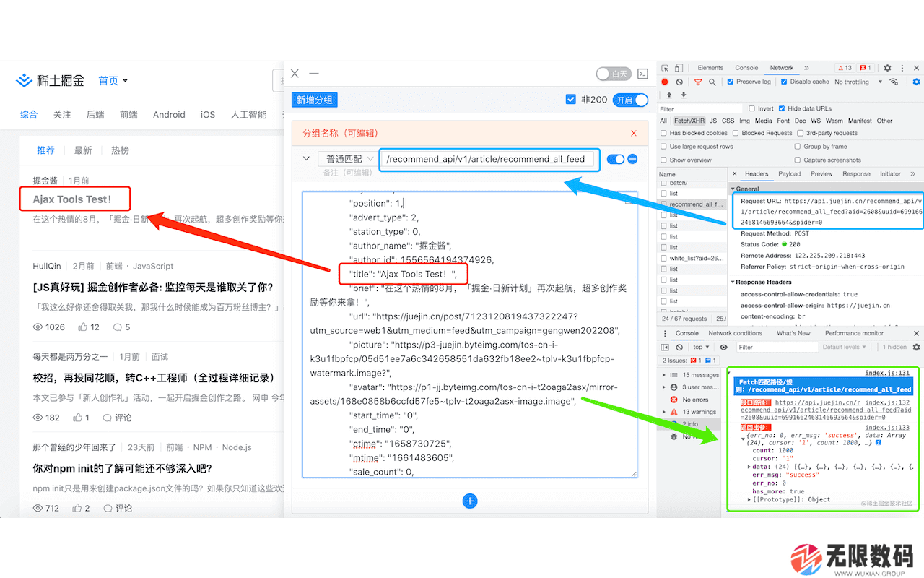This screenshot has width=924, height=578.
Task: Toggle device toolbar icon in DevTools
Action: pyautogui.click(x=679, y=68)
